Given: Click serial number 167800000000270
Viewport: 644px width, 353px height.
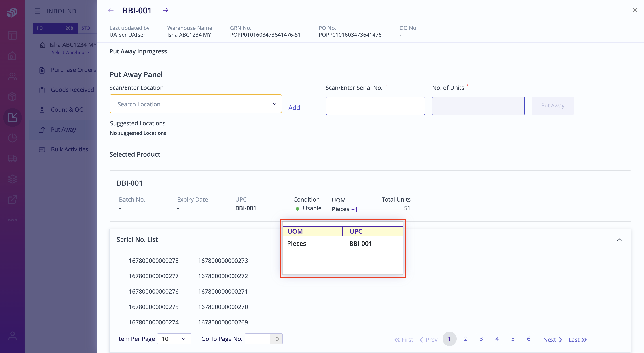Looking at the screenshot, I should pyautogui.click(x=223, y=307).
